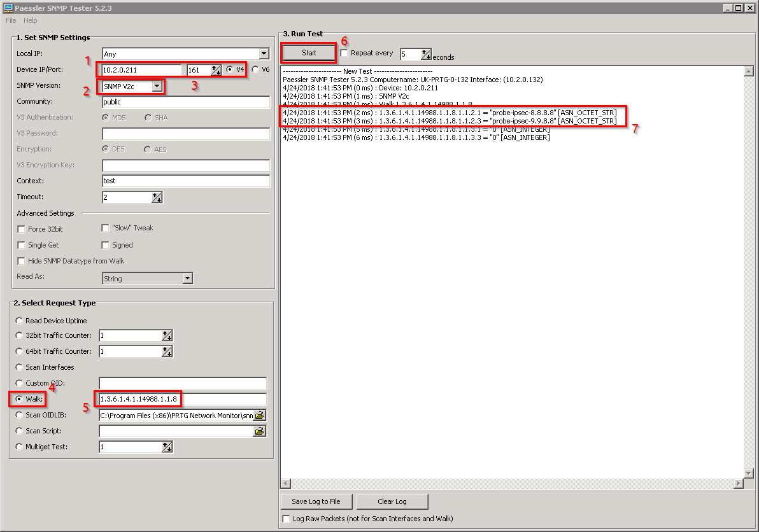Select Multiget Test option
759x532 pixels.
19,447
